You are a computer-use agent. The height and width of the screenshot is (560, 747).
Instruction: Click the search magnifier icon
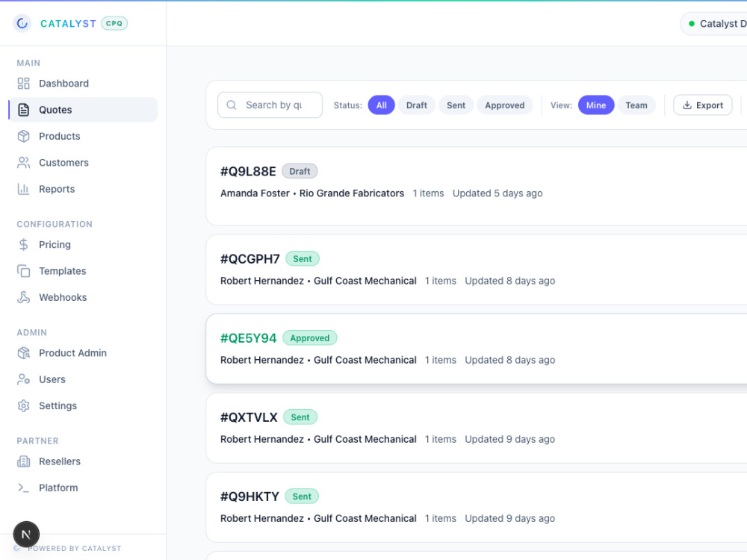pyautogui.click(x=232, y=105)
